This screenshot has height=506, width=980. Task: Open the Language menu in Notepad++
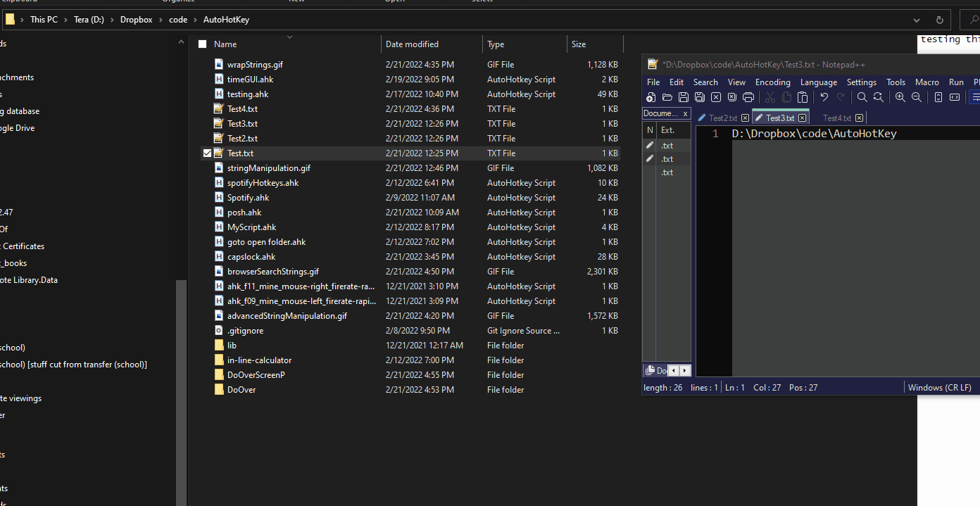pyautogui.click(x=819, y=82)
